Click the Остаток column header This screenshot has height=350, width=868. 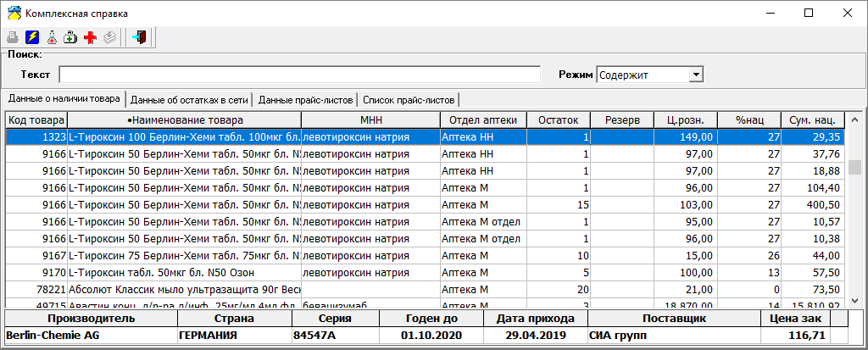(559, 120)
